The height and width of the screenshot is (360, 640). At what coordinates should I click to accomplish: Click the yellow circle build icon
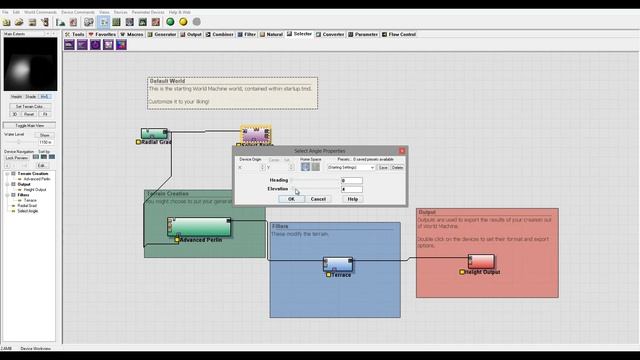(183, 22)
